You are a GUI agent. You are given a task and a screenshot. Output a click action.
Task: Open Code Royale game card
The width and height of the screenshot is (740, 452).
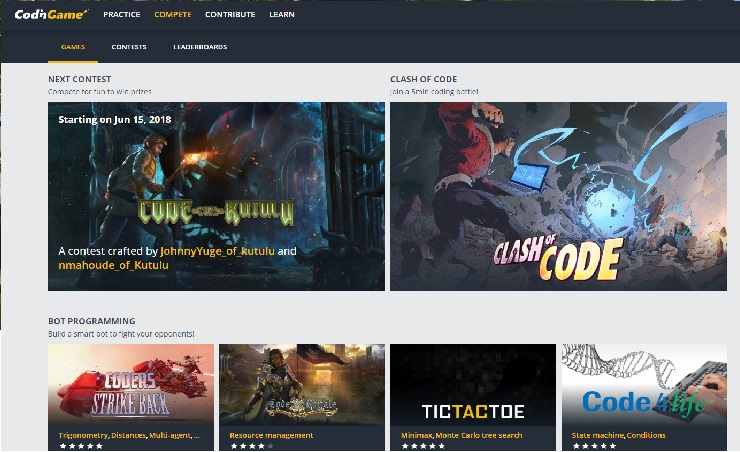(302, 397)
